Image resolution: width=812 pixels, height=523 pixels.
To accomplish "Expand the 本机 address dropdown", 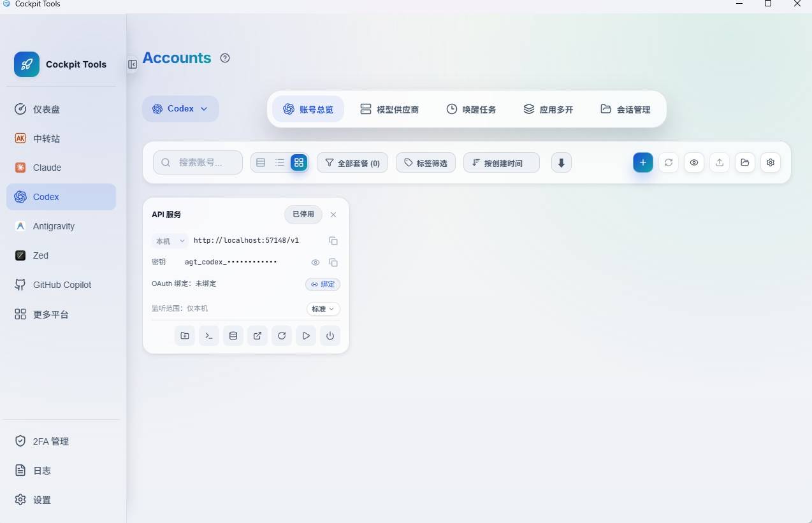I will tap(170, 241).
